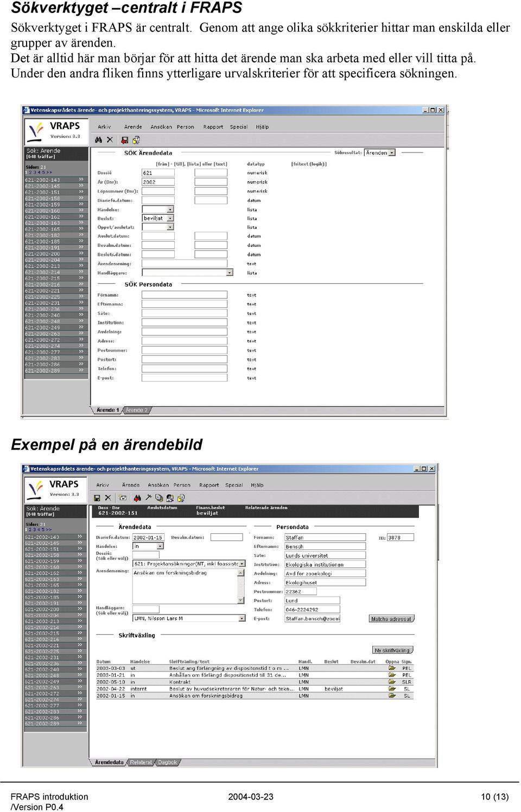The width and height of the screenshot is (521, 812).
Task: Click the SLR signature cell in the Kontrakt row
Action: pyautogui.click(x=406, y=682)
